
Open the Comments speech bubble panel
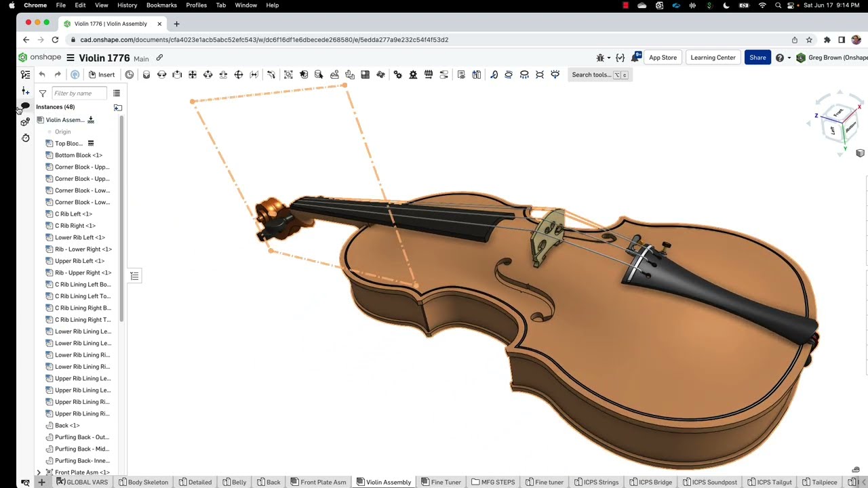pos(25,106)
